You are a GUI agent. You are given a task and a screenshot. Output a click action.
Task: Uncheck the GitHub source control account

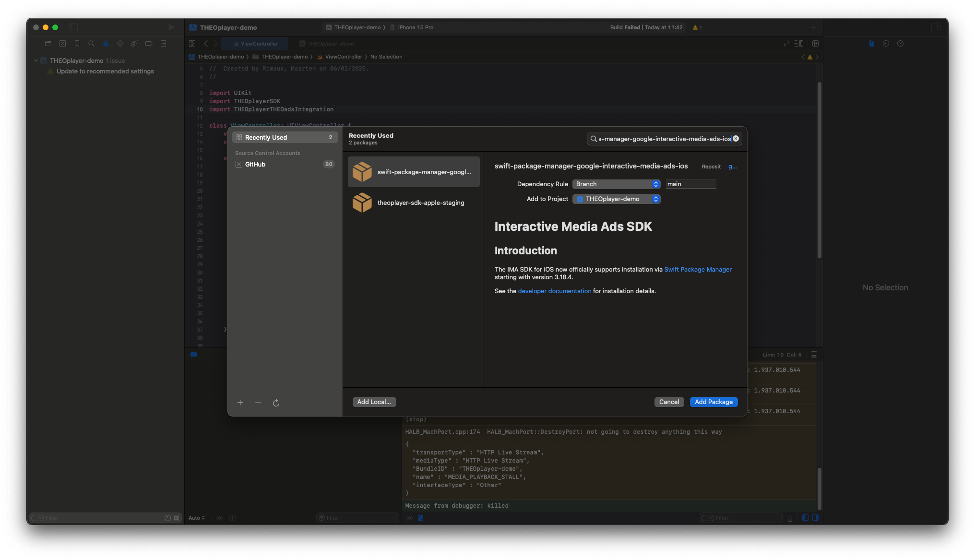pyautogui.click(x=239, y=164)
